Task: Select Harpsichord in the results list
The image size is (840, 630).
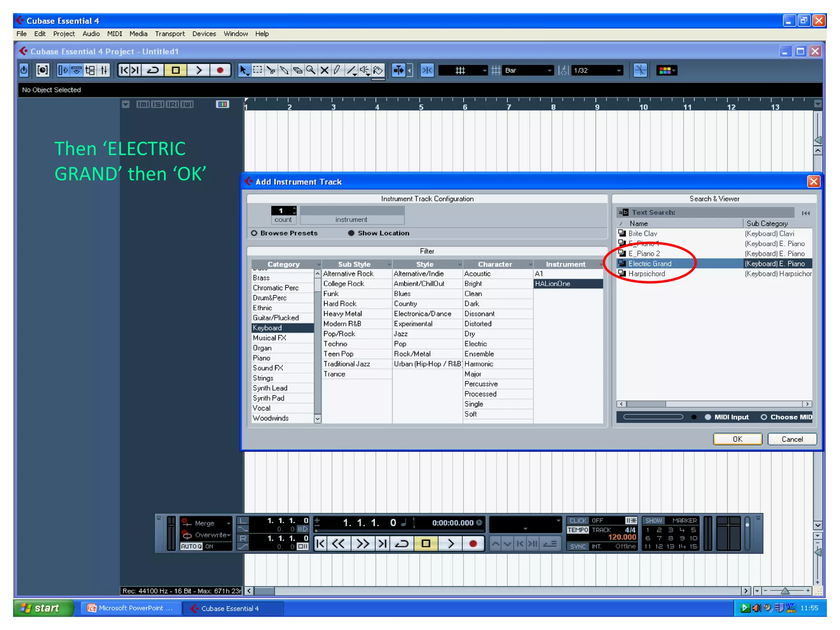Action: [714, 274]
